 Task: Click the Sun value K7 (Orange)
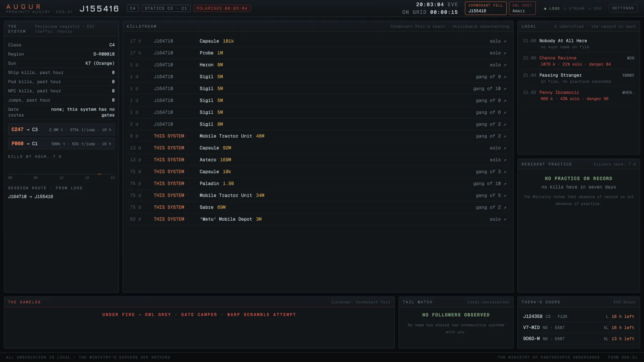(x=100, y=63)
